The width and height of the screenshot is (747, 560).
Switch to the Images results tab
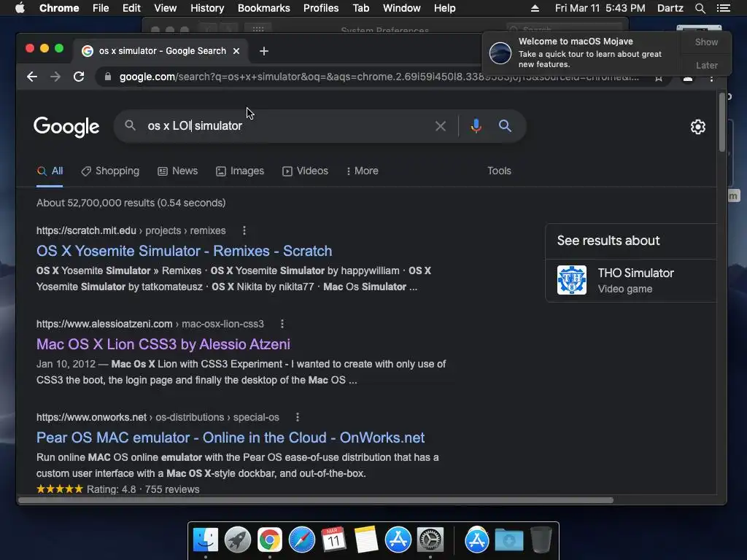tap(239, 171)
